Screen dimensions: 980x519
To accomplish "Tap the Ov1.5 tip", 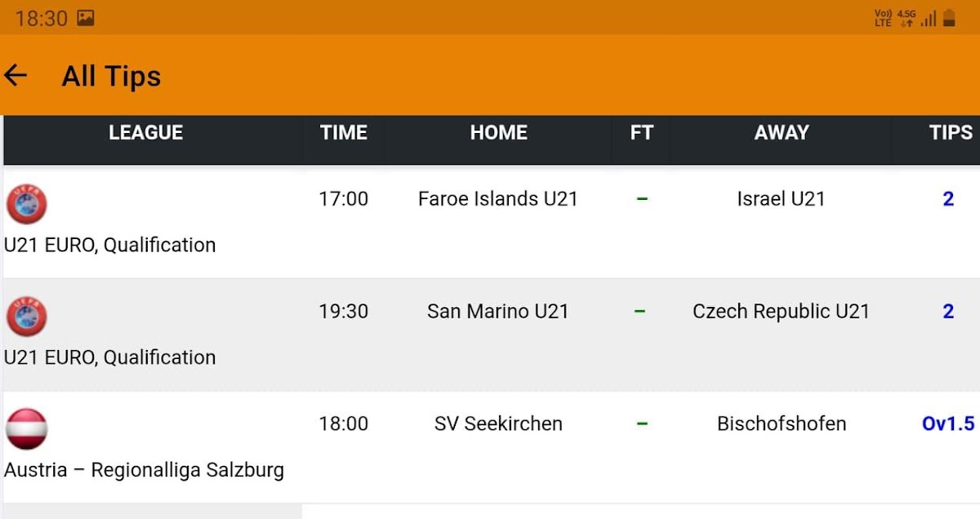I will (948, 424).
